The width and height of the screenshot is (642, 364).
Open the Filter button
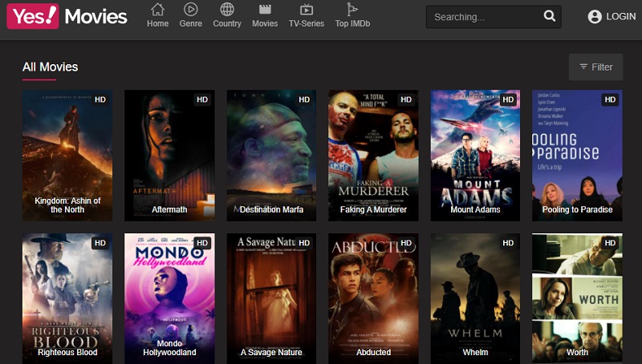595,67
